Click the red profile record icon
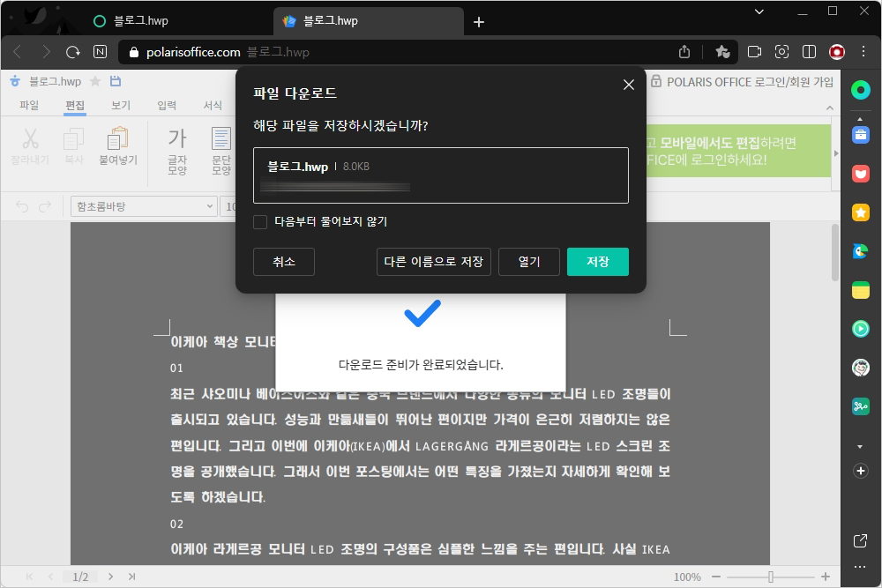Viewport: 882px width, 588px height. (837, 52)
